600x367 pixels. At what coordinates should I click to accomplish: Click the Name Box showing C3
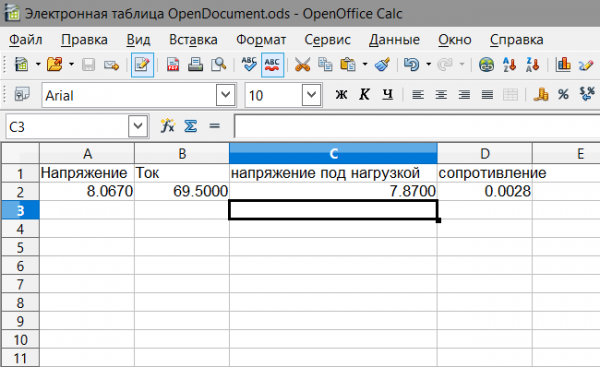pos(67,126)
